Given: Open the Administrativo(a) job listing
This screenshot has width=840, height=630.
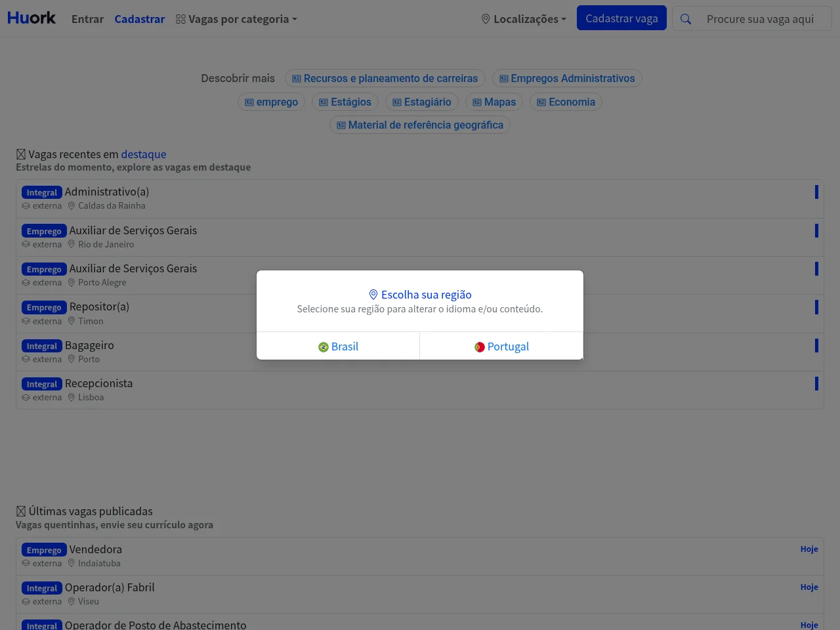Looking at the screenshot, I should point(107,192).
